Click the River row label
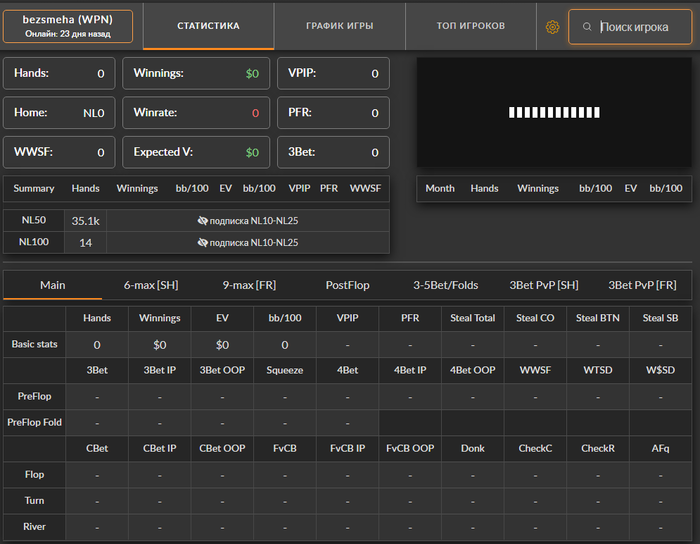 coord(34,527)
